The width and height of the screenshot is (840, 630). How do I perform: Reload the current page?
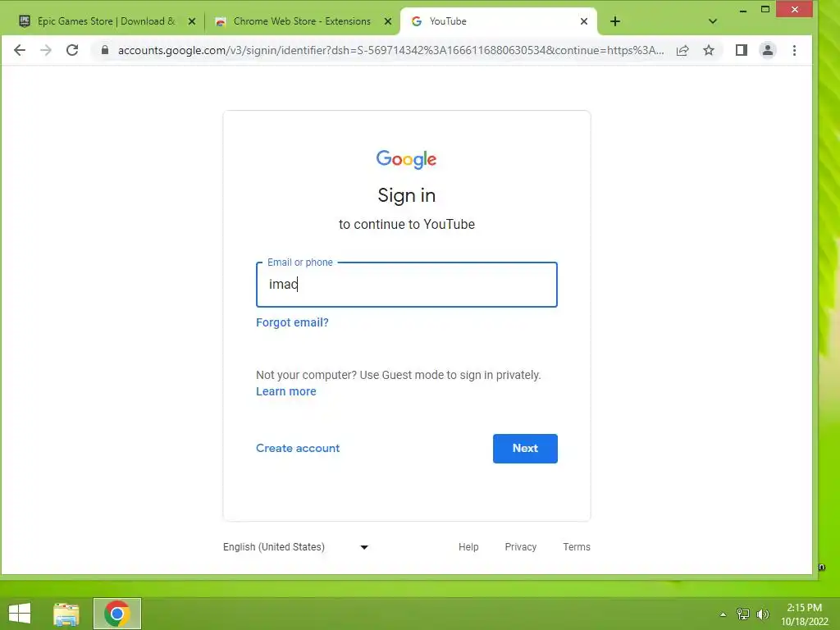[x=72, y=50]
